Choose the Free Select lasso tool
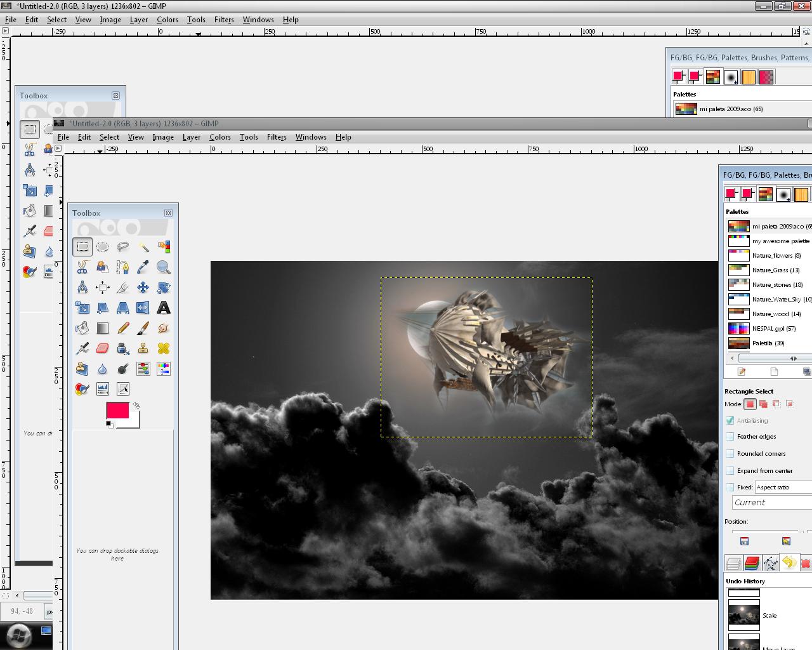 [122, 247]
